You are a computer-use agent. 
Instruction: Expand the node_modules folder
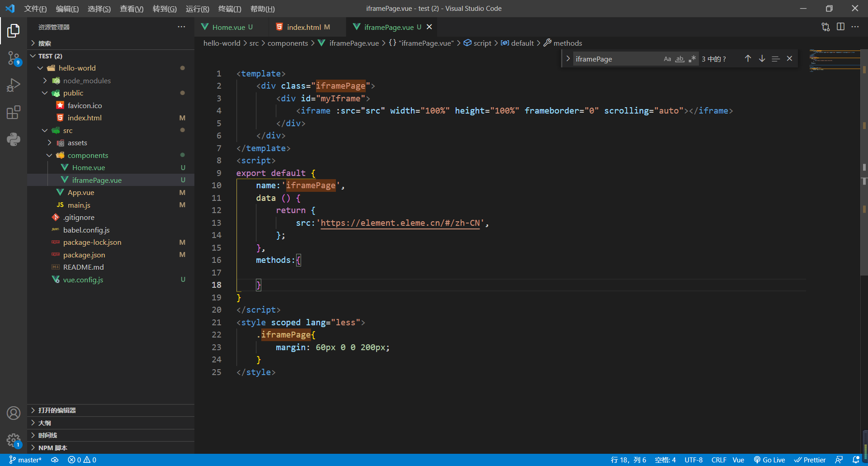[111, 81]
